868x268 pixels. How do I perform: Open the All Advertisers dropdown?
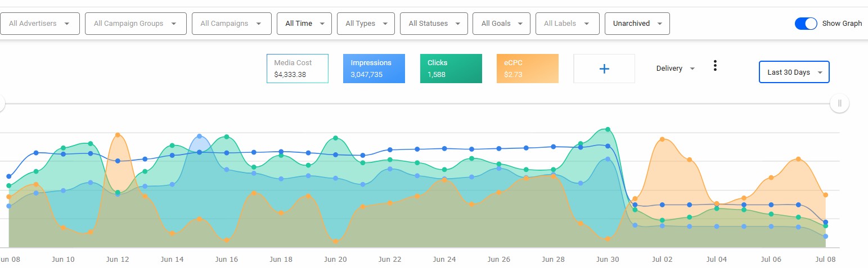point(39,24)
